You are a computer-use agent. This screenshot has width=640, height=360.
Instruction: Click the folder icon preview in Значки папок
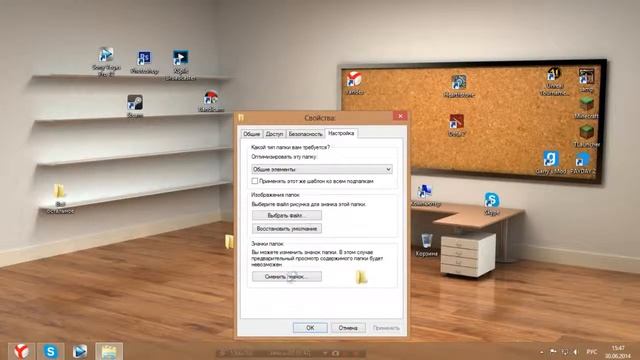[x=361, y=277]
